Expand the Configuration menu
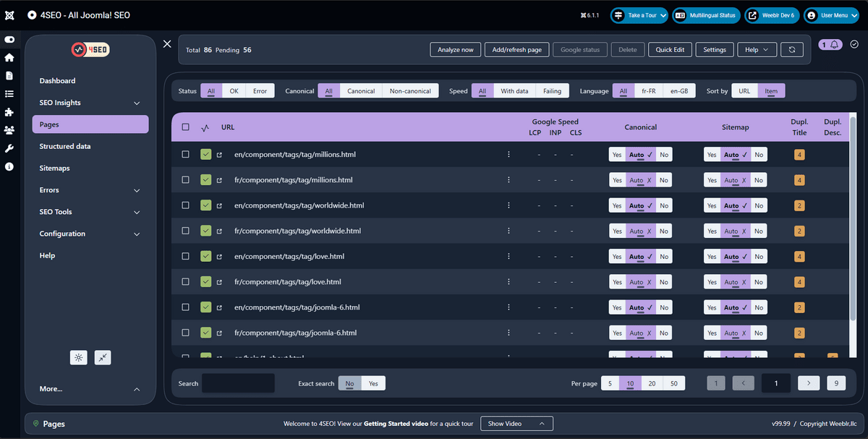 [90, 234]
